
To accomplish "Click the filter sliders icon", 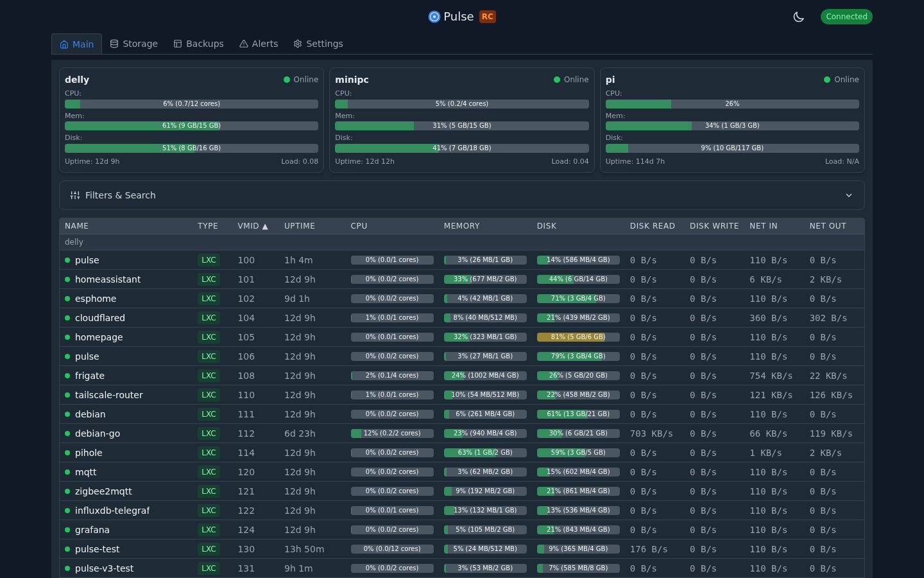I will point(75,195).
